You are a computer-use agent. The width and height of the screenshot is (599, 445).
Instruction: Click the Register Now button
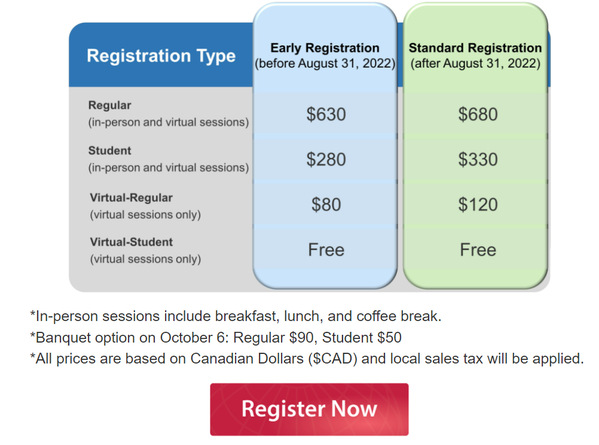coord(309,409)
